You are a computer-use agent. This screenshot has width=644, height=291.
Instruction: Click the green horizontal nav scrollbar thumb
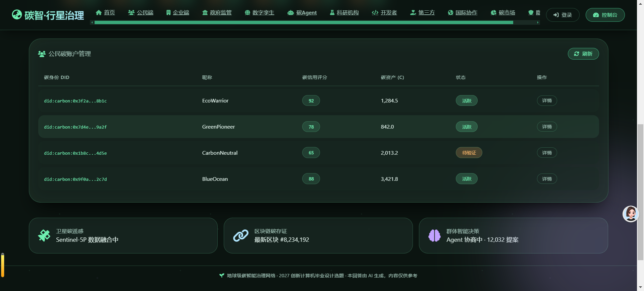pyautogui.click(x=304, y=22)
